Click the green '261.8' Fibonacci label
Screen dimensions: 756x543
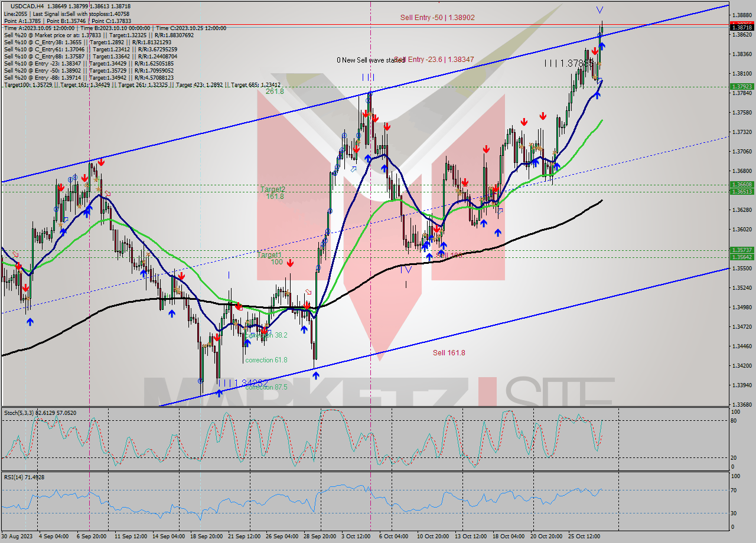[x=275, y=91]
